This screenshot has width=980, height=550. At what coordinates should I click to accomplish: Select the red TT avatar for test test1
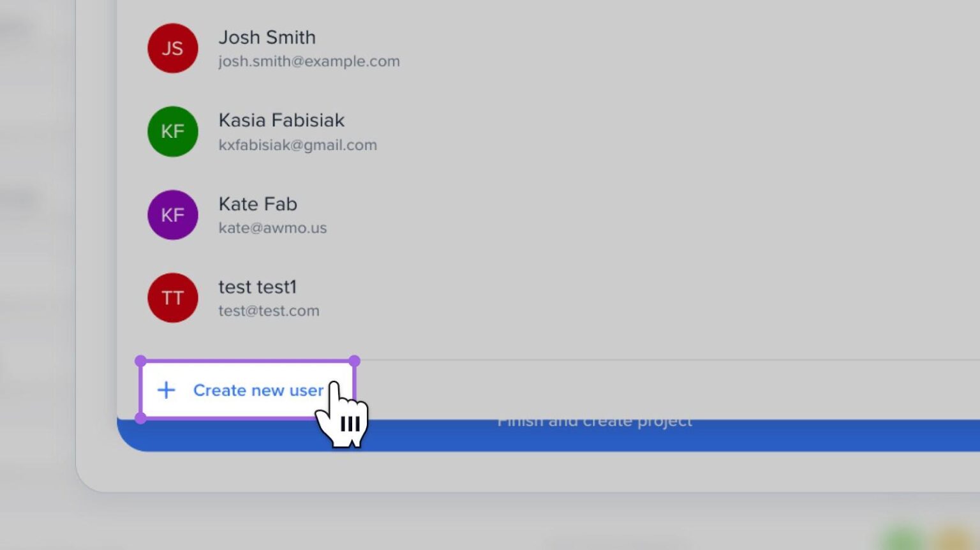pyautogui.click(x=172, y=298)
